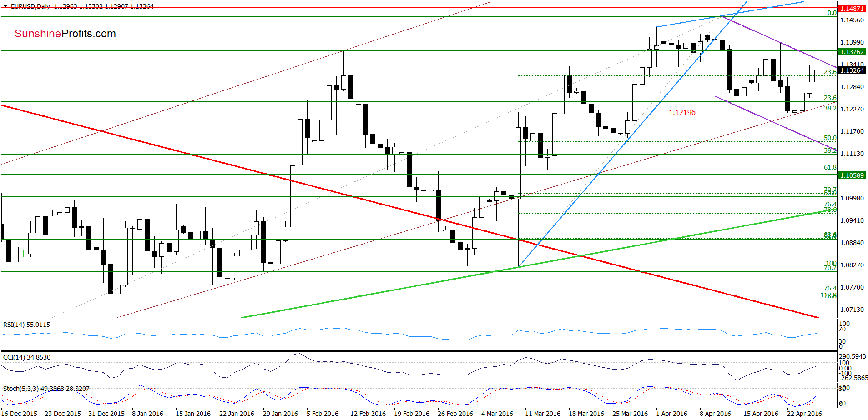Click the 18 Mar 2016 date label

pos(586,414)
